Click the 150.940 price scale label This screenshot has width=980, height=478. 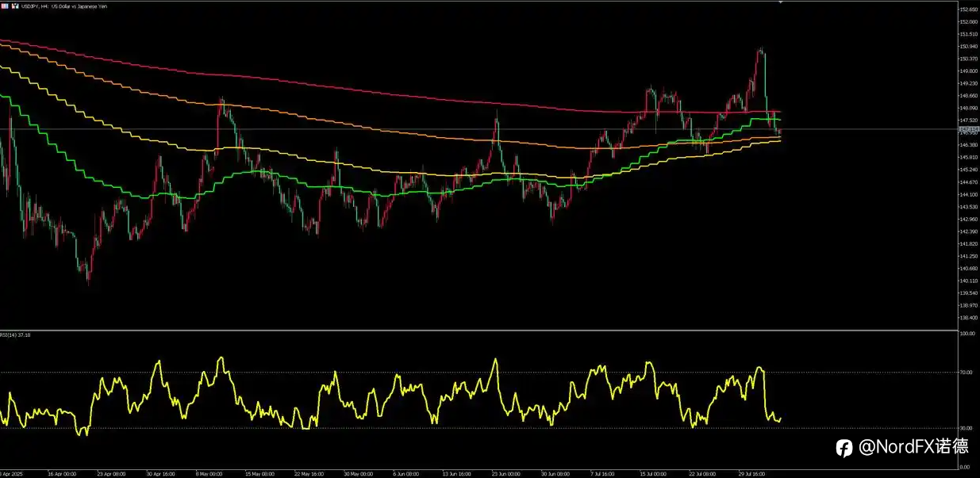coord(968,47)
